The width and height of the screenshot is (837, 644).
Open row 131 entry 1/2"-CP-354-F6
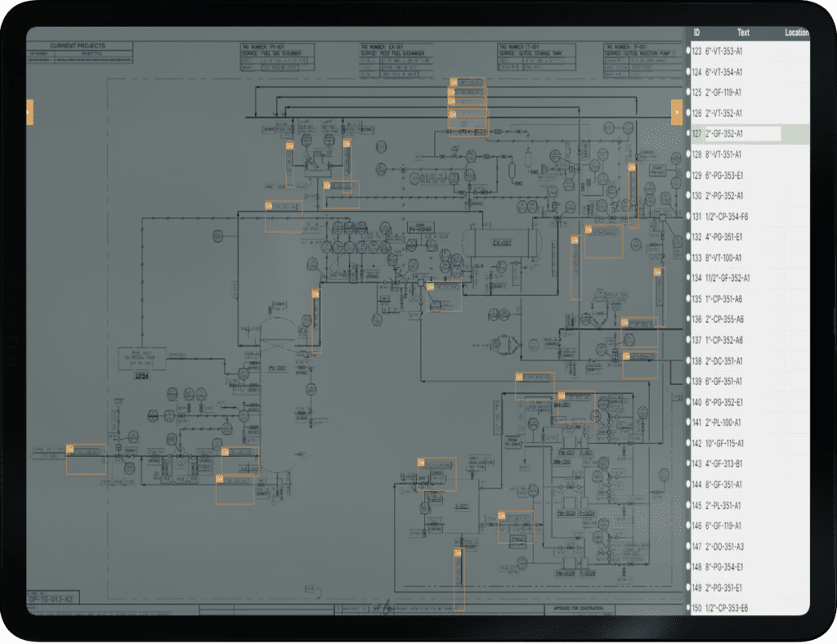point(727,217)
